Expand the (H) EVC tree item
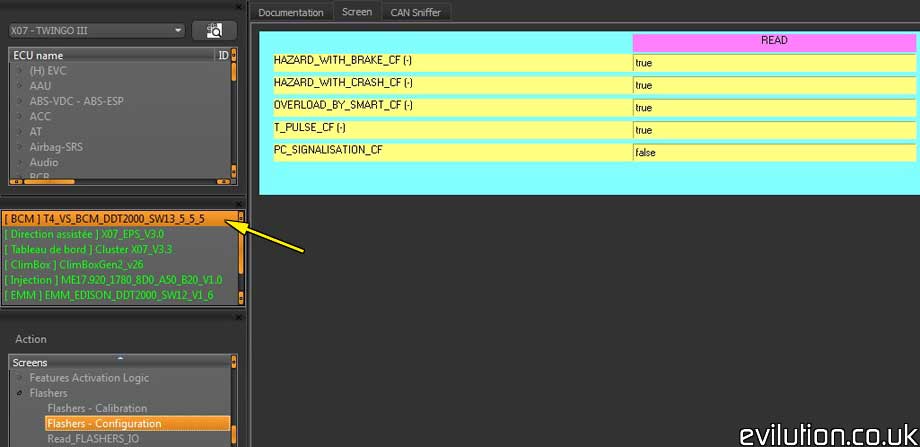This screenshot has height=447, width=920. pyautogui.click(x=19, y=70)
